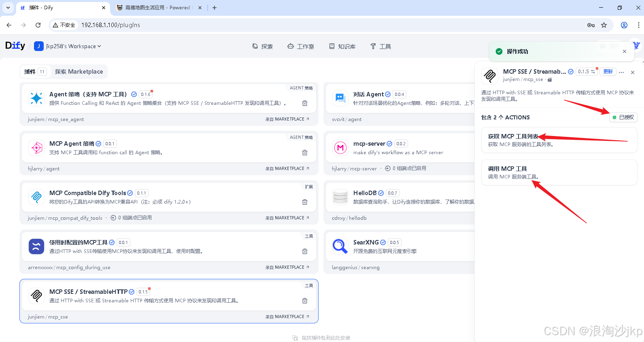Image resolution: width=644 pixels, height=342 pixels.
Task: Go to the 探索 navigation item
Action: [262, 47]
